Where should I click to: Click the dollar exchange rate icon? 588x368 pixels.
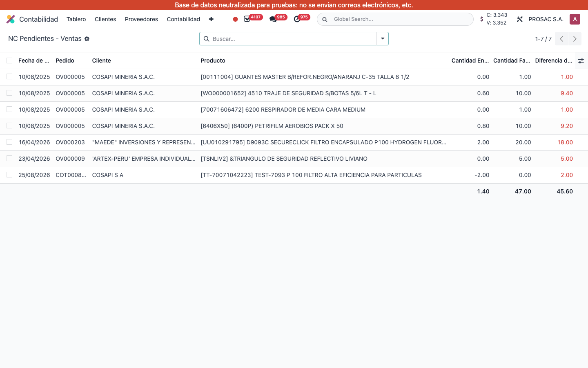482,19
